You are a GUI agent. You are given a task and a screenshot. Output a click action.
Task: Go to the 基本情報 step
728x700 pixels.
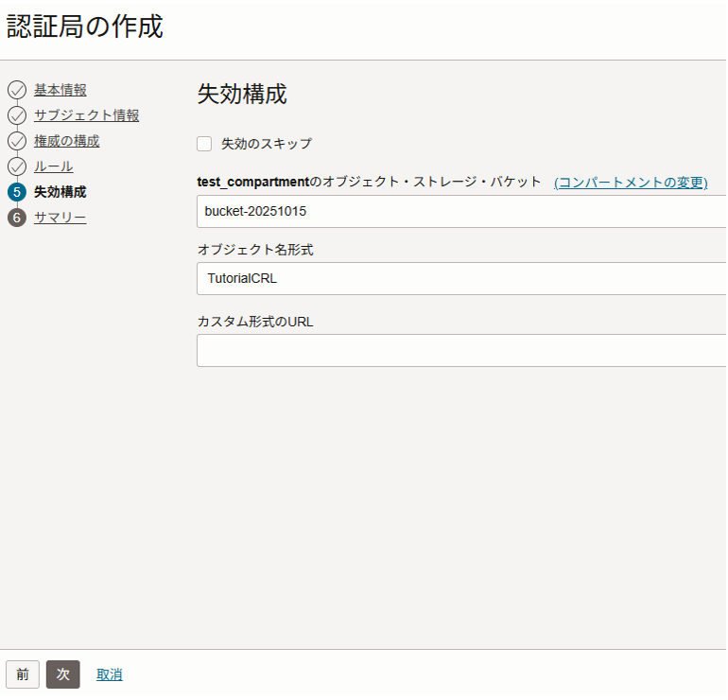coord(61,90)
